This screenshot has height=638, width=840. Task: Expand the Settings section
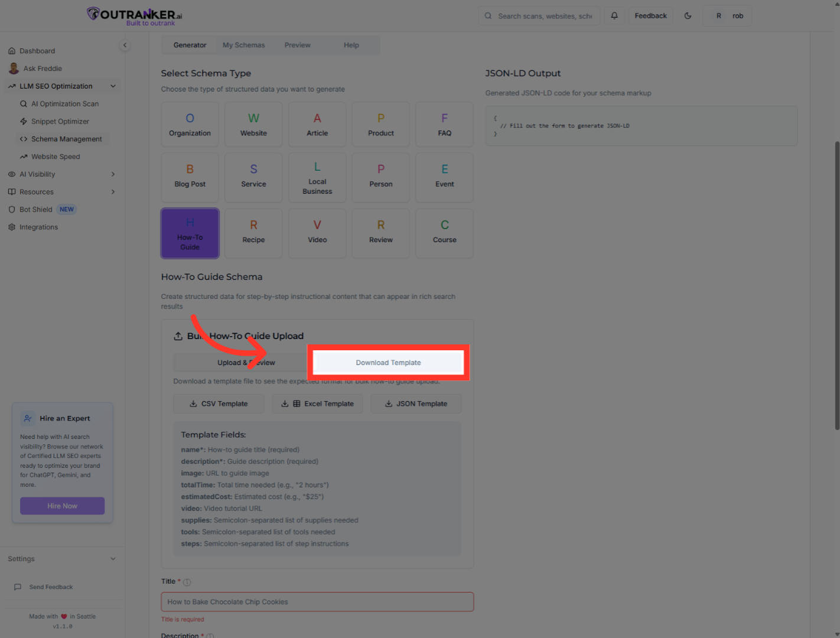pyautogui.click(x=113, y=559)
